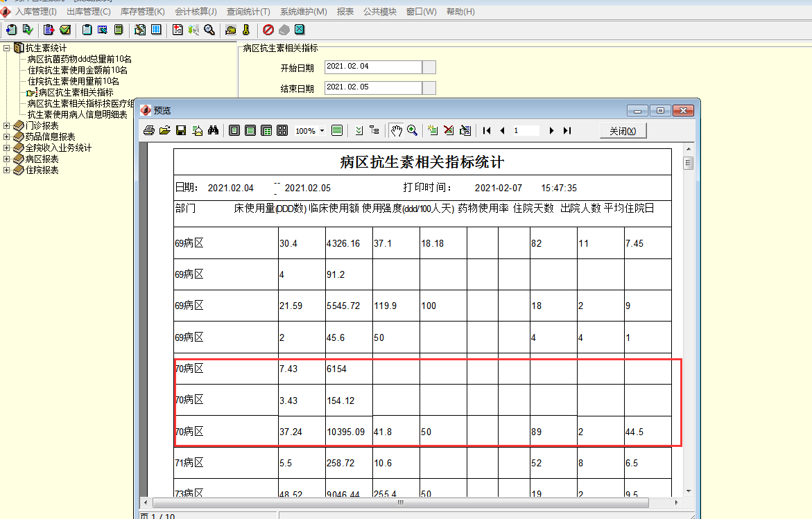Select 住院抗生素使用量前10名 tree item
Image resolution: width=812 pixels, height=519 pixels.
73,81
